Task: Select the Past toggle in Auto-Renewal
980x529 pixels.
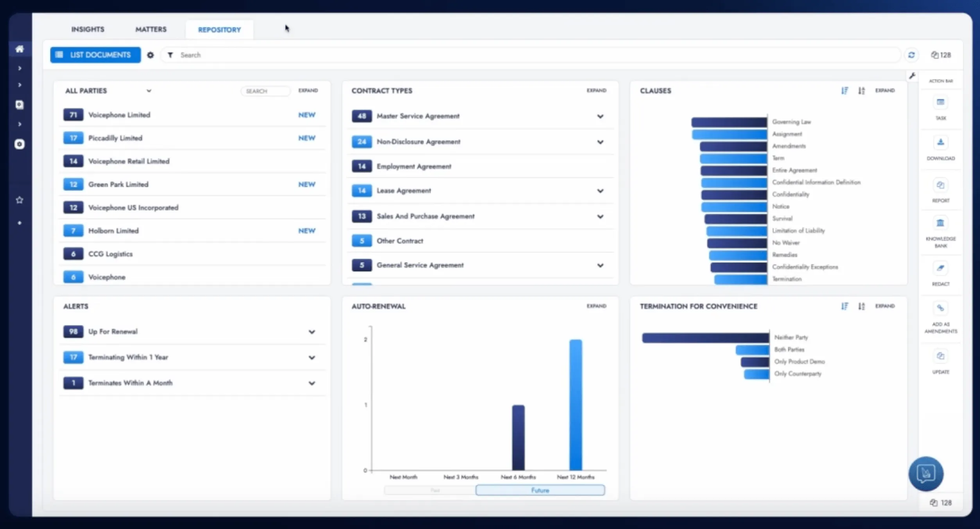Action: 430,490
